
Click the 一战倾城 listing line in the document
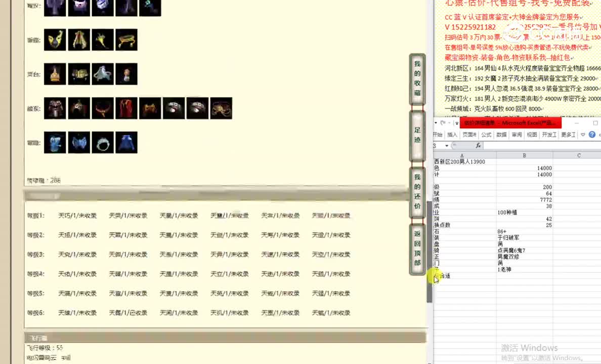tap(495, 109)
